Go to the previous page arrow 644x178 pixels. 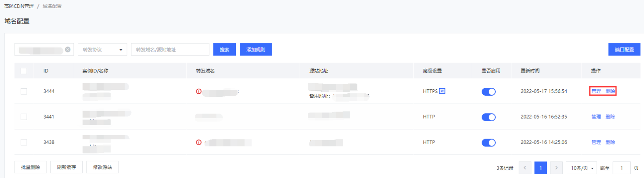click(525, 168)
